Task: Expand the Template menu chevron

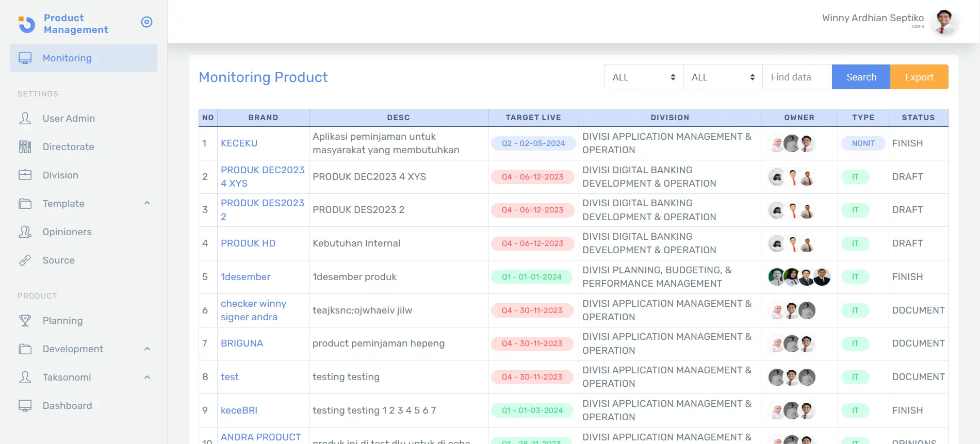Action: 147,203
